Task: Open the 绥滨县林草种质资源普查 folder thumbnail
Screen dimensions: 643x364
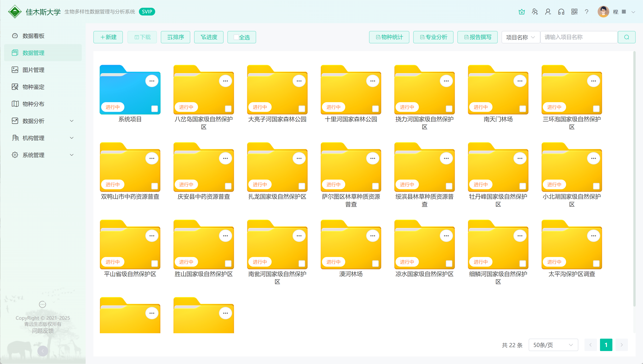Action: (424, 167)
